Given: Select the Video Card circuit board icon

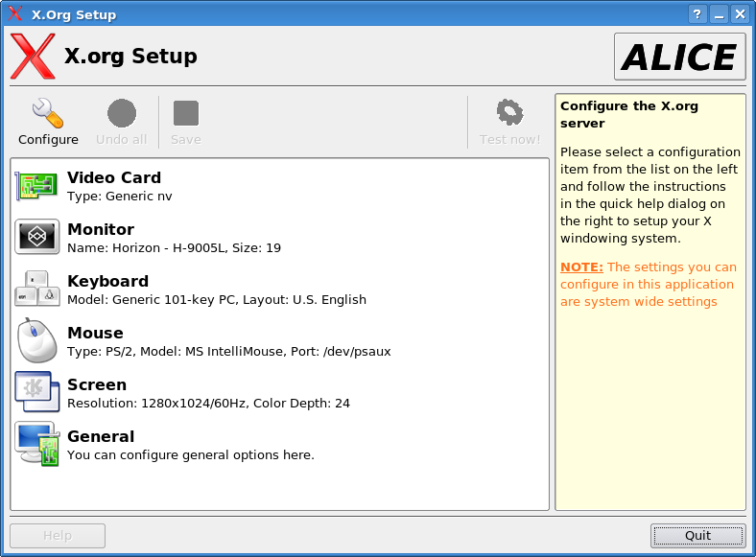Looking at the screenshot, I should tap(36, 186).
